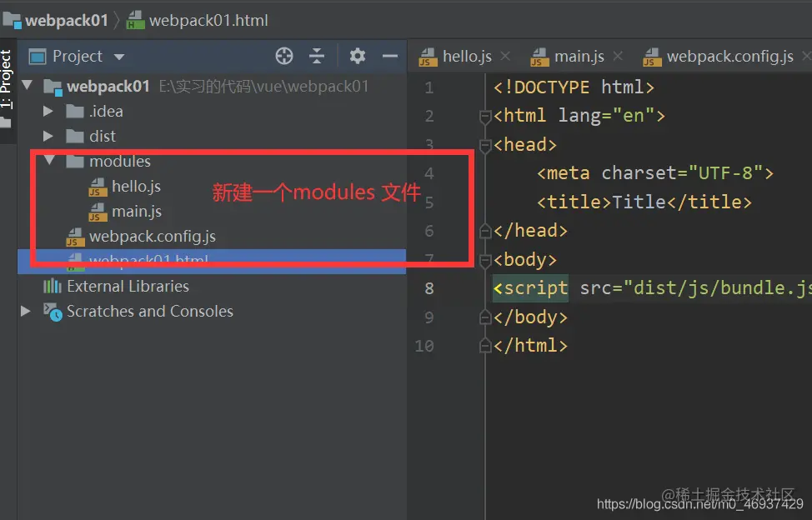Click webpack.config.js file icon in tree
This screenshot has width=812, height=520.
tap(75, 237)
